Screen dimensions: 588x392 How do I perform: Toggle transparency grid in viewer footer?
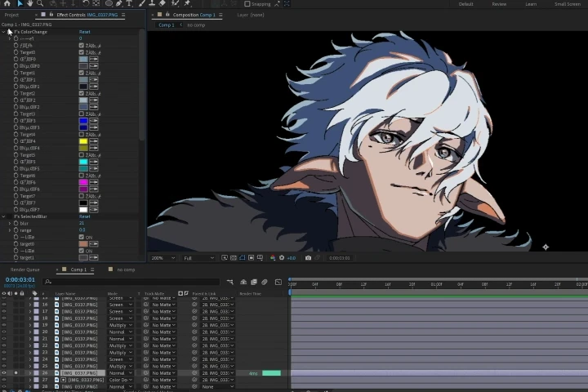click(x=234, y=258)
